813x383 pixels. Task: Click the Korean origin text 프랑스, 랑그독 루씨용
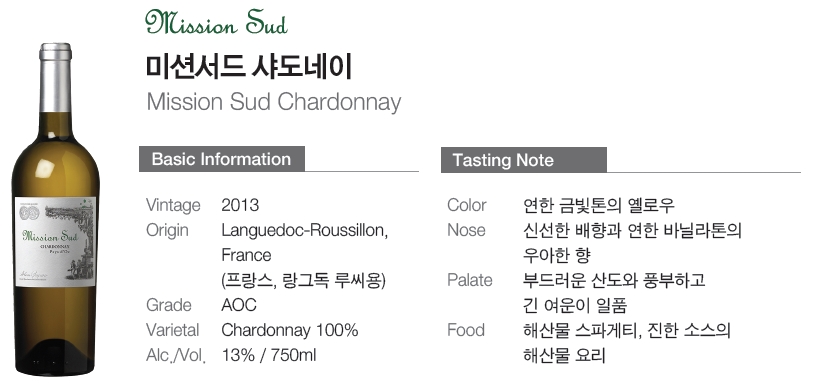point(303,280)
